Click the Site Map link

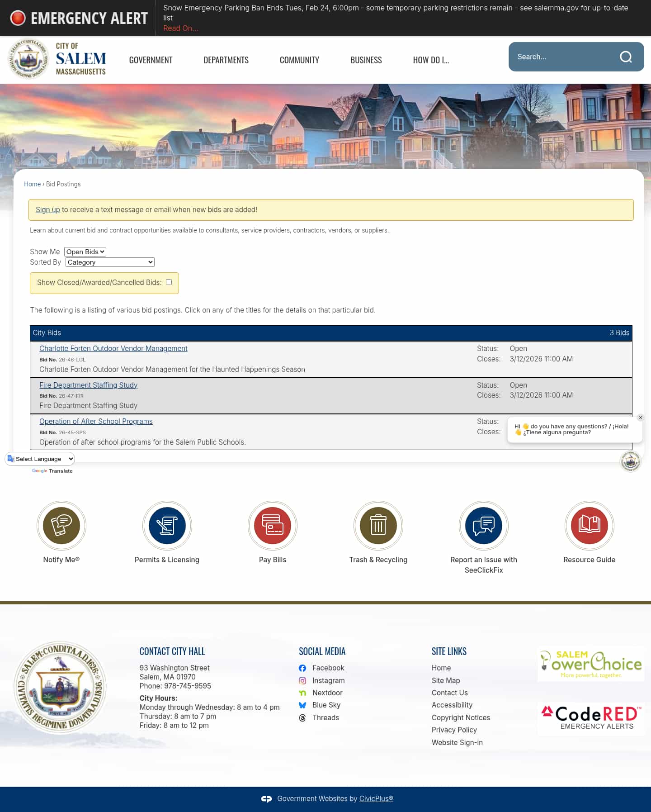click(446, 681)
